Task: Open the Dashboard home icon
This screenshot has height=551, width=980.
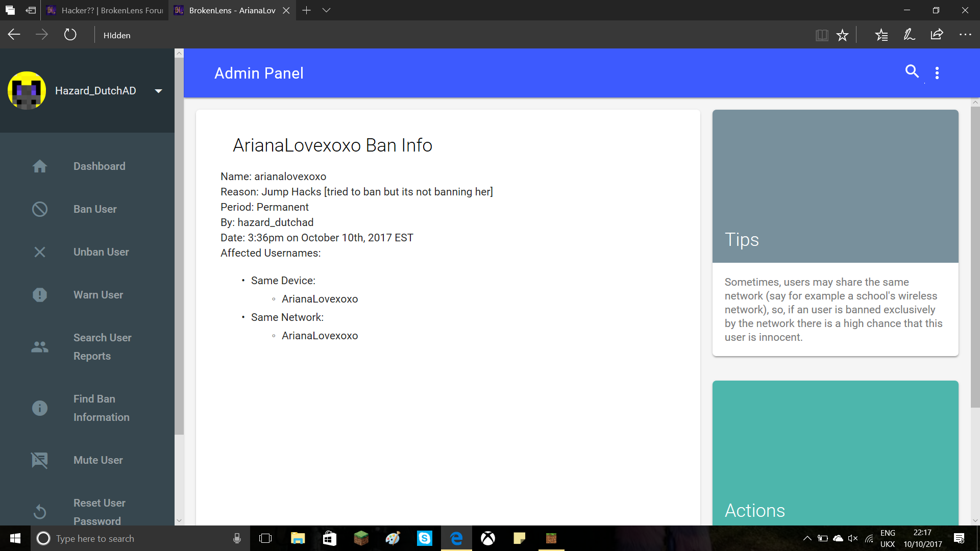Action: (40, 166)
